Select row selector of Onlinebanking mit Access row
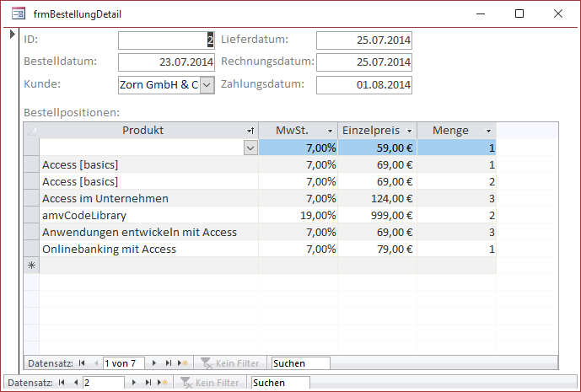 31,249
